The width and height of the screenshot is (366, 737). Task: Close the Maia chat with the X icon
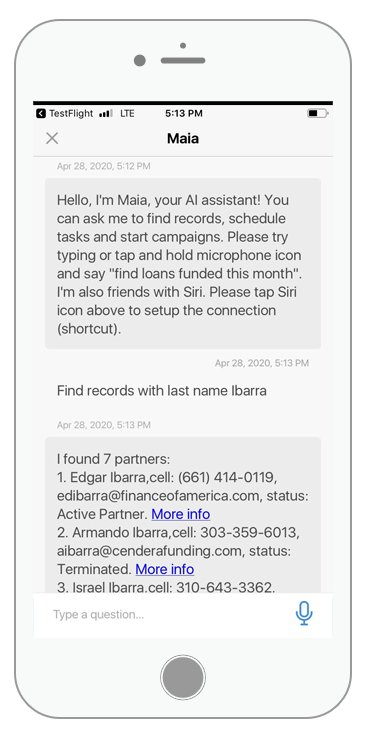(52, 138)
